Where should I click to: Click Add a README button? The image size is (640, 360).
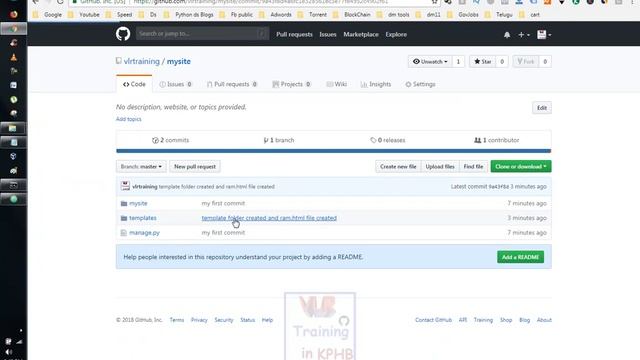tap(520, 257)
